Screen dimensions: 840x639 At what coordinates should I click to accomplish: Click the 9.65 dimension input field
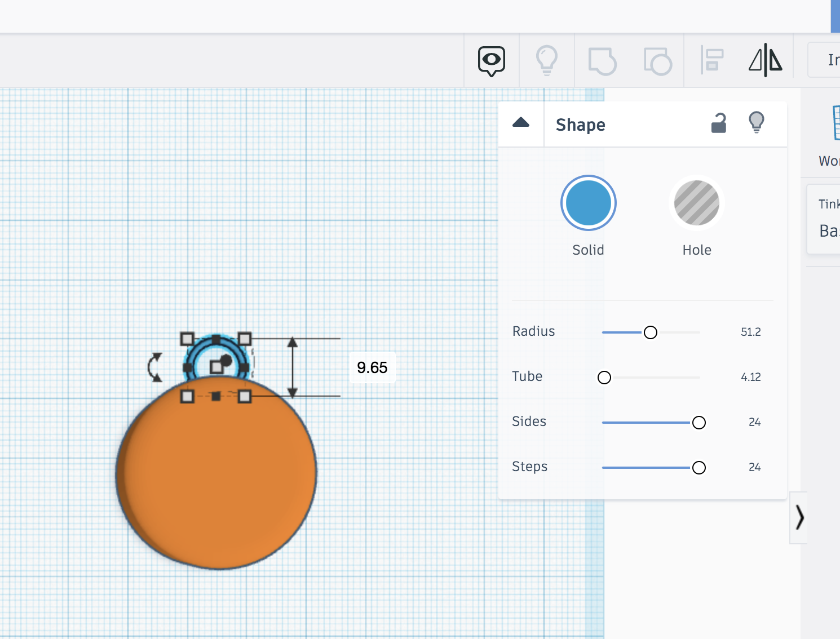pyautogui.click(x=373, y=367)
